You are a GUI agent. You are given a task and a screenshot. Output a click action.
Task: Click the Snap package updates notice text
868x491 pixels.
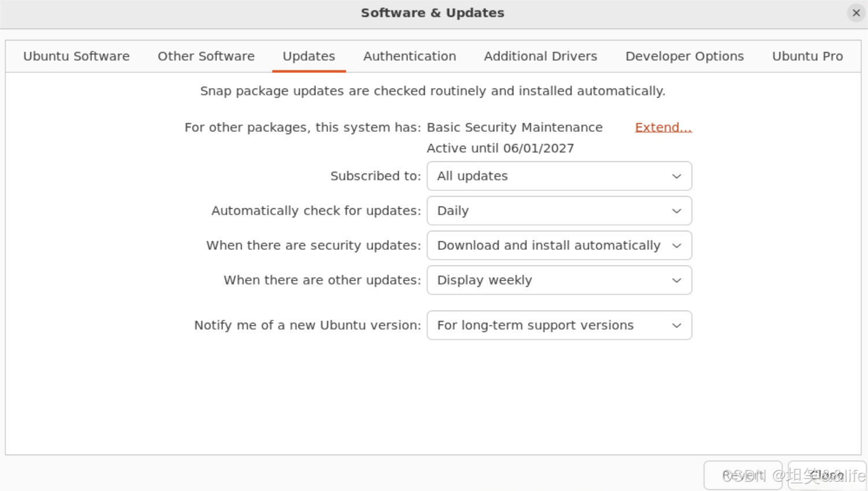pos(433,91)
